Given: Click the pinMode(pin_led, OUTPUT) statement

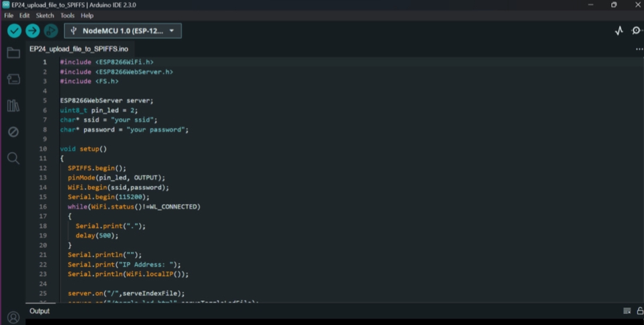Looking at the screenshot, I should (x=116, y=178).
